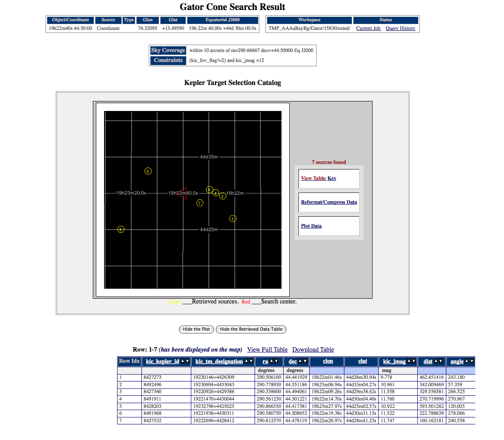This screenshot has height=440, width=504.
Task: Sort kic_kepler_id column descending arrow
Action: pyautogui.click(x=187, y=361)
